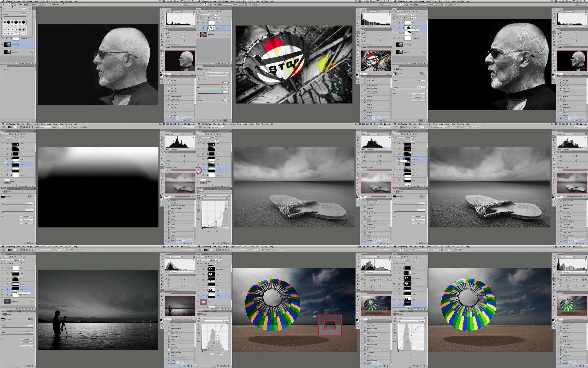
Task: Click History new snapshot camera icon, photographer window
Action: click(188, 366)
